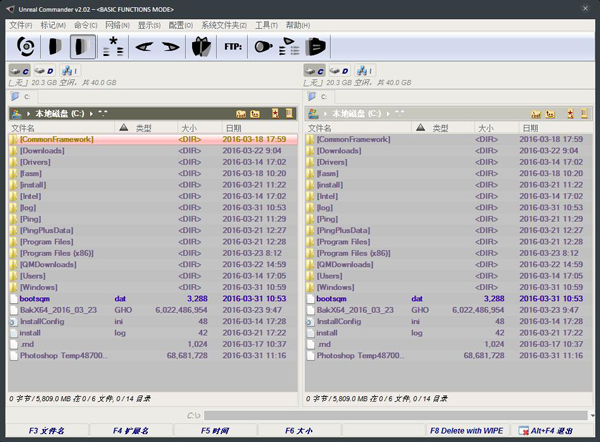The height and width of the screenshot is (442, 600).
Task: Sort right panel by 大小 column header
Action: click(x=497, y=128)
